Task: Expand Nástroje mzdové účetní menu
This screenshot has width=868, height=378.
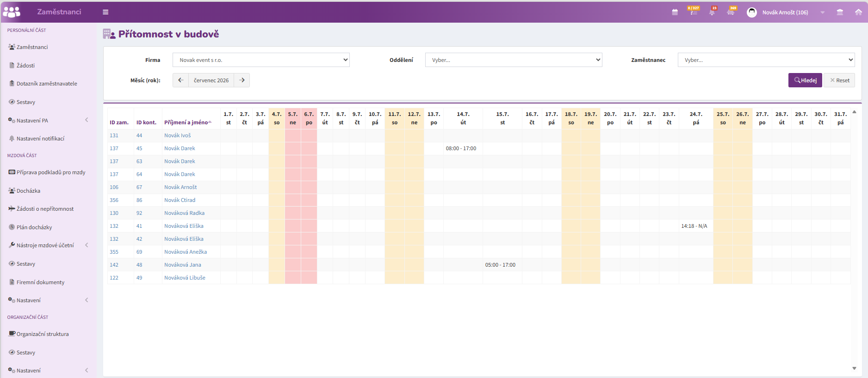Action: tap(48, 245)
